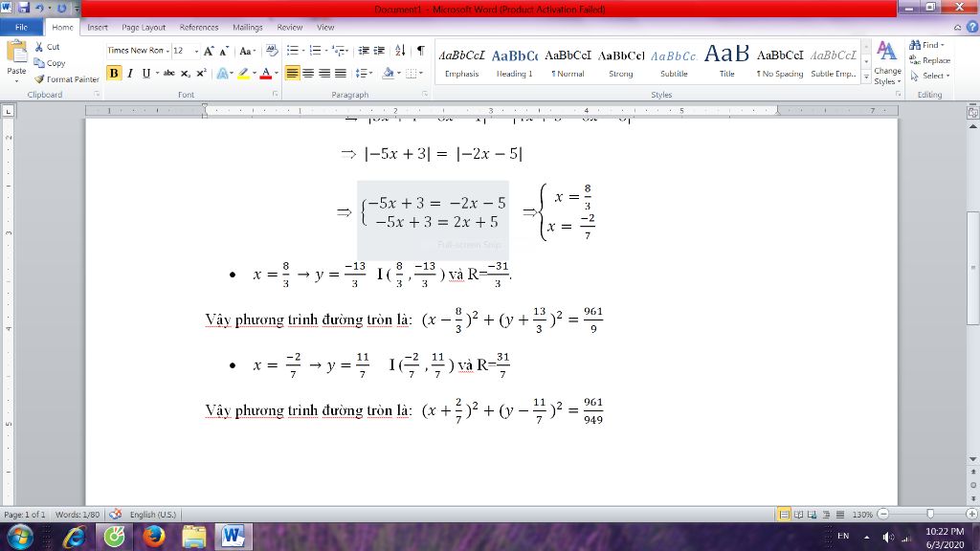Toggle Show/Hide paragraph marks
The height and width of the screenshot is (551, 980).
(421, 51)
